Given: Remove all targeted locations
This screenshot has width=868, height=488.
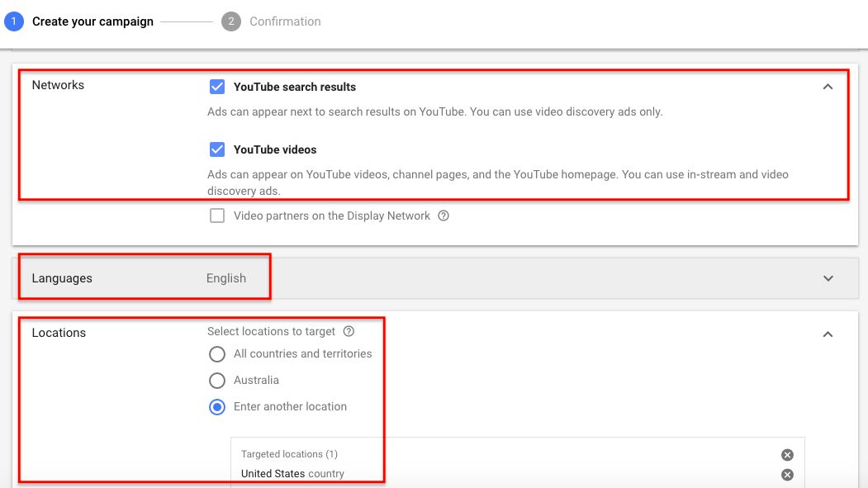Looking at the screenshot, I should pos(787,455).
